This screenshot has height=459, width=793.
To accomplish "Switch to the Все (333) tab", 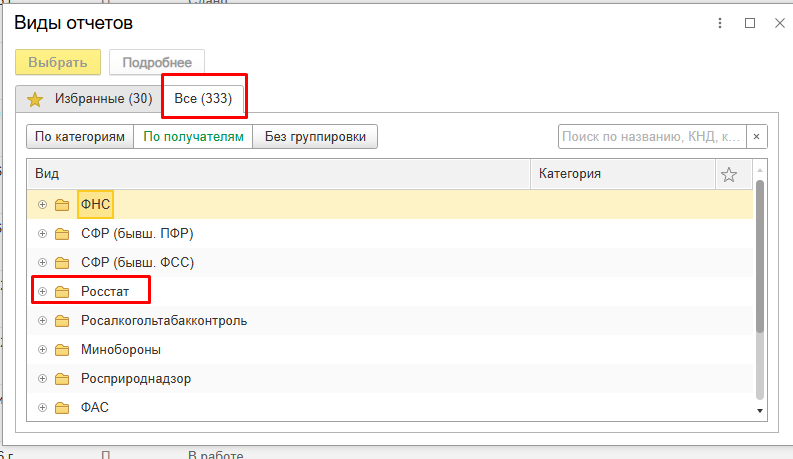I will (x=203, y=99).
